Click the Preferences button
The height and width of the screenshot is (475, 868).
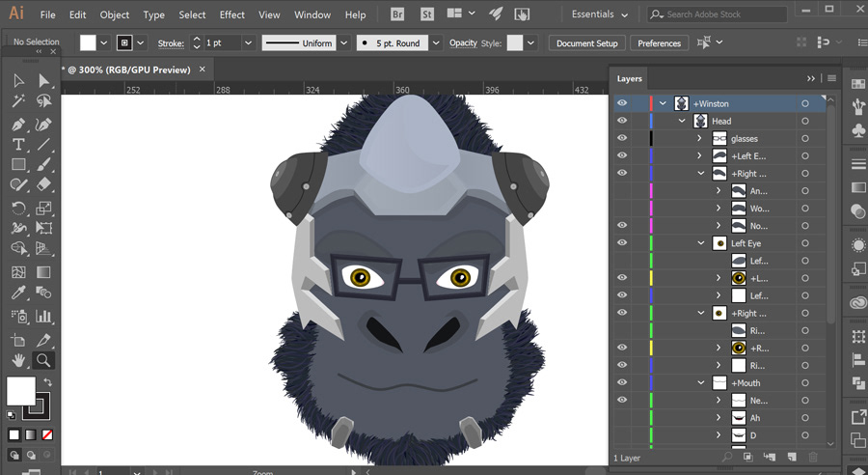pyautogui.click(x=659, y=43)
